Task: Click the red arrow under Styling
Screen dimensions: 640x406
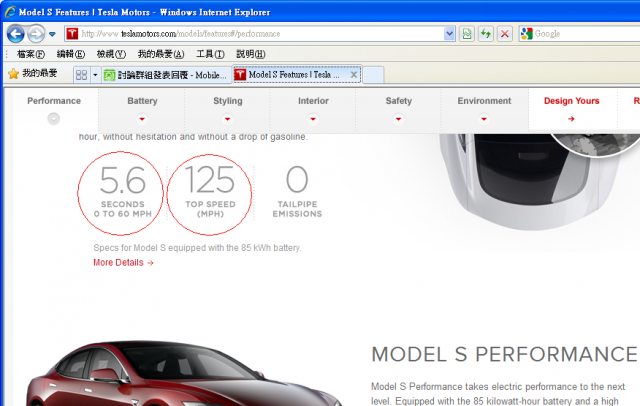Action: tap(227, 119)
